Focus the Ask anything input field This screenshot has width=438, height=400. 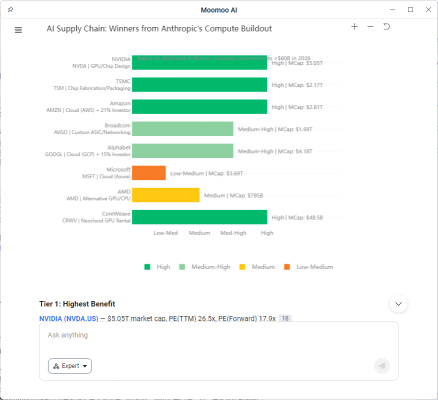tap(219, 335)
